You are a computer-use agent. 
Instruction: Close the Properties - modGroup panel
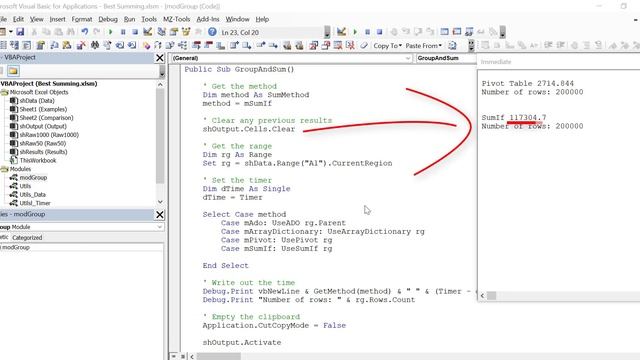pyautogui.click(x=160, y=214)
